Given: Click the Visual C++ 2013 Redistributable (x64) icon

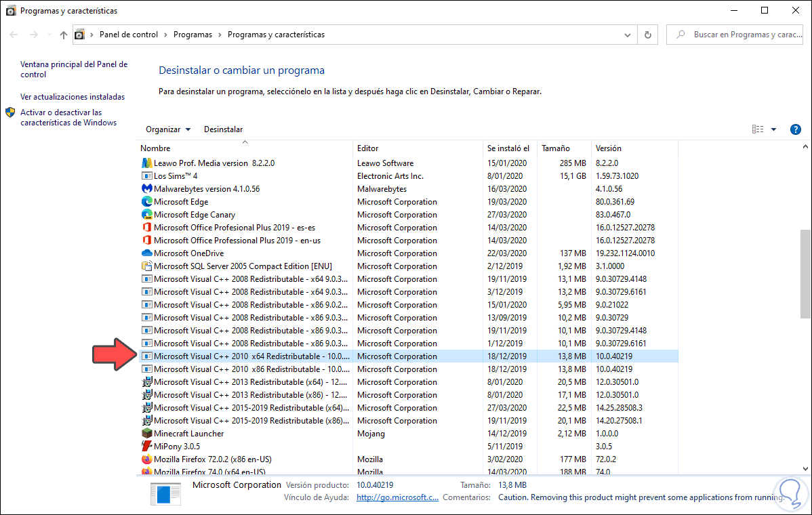Looking at the screenshot, I should pyautogui.click(x=147, y=382).
